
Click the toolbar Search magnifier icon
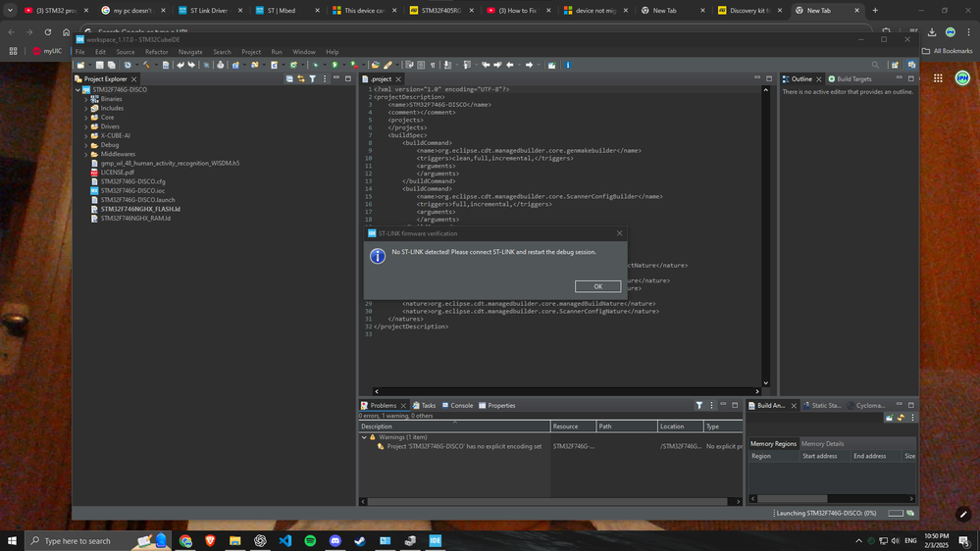(875, 65)
